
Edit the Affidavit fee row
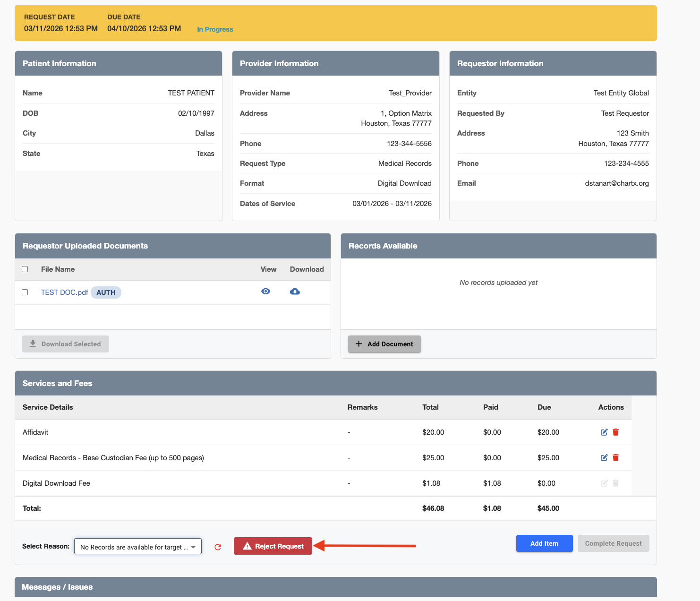604,432
